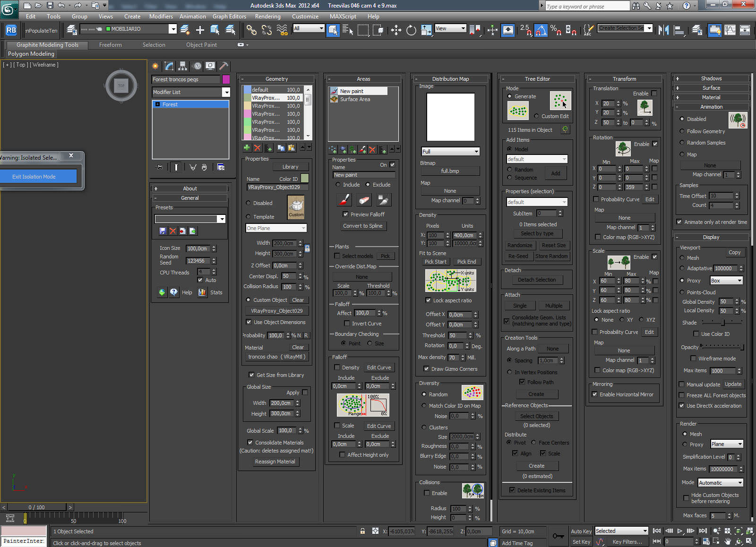Open the Presets dropdown
Viewport: 756px width, 547px height.
point(190,219)
